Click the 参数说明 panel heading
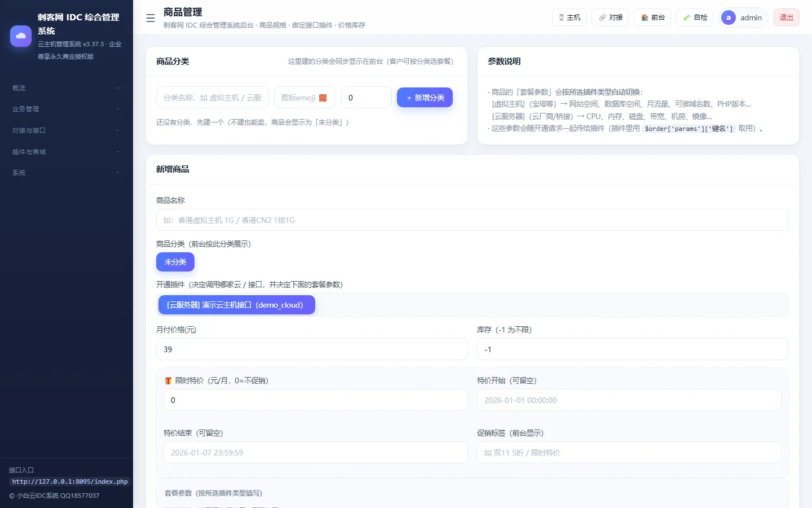 (504, 61)
